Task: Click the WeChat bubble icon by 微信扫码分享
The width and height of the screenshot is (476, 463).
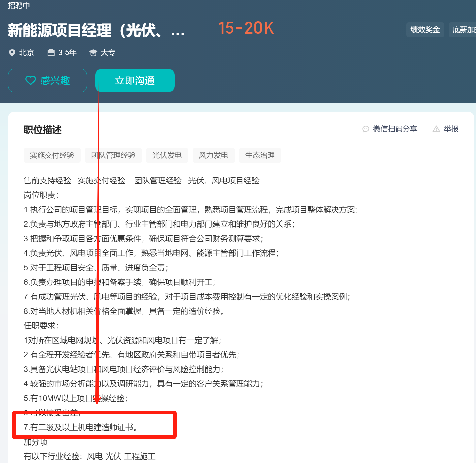Action: 365,129
